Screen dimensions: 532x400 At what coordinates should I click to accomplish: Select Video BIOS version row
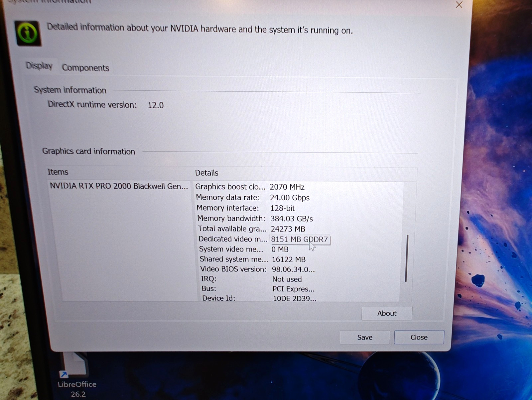coord(257,269)
